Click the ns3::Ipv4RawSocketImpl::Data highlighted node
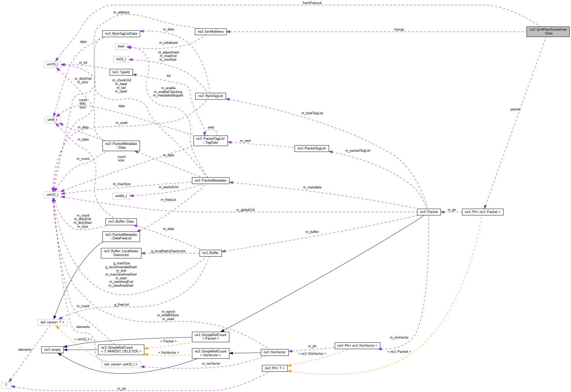This screenshot has height=392, width=571. pos(548,32)
